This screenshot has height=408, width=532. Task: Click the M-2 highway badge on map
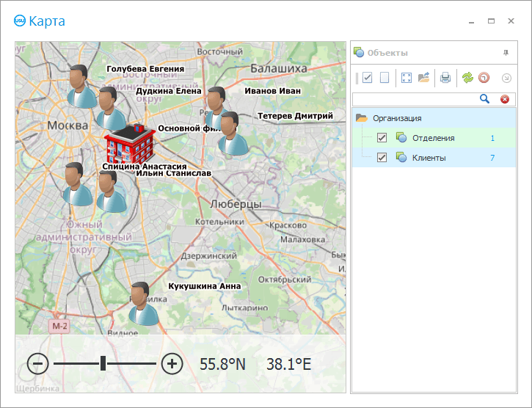(x=59, y=327)
